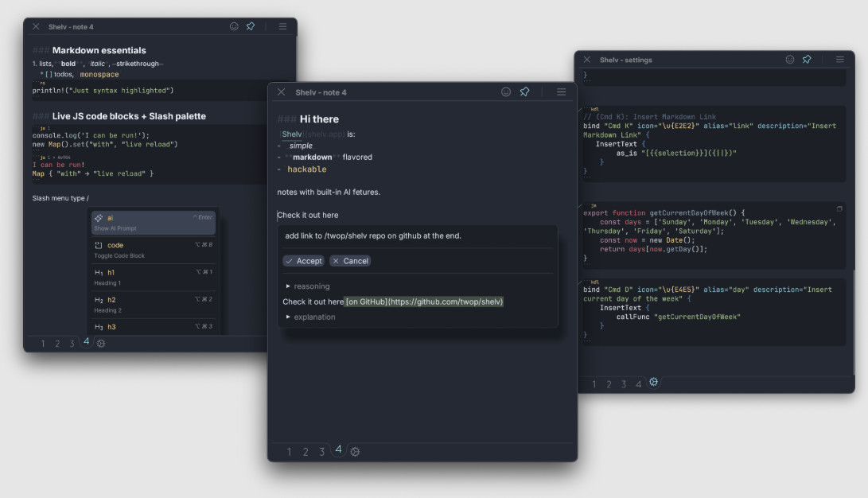Switch to note 1 in Hi there window

(289, 452)
